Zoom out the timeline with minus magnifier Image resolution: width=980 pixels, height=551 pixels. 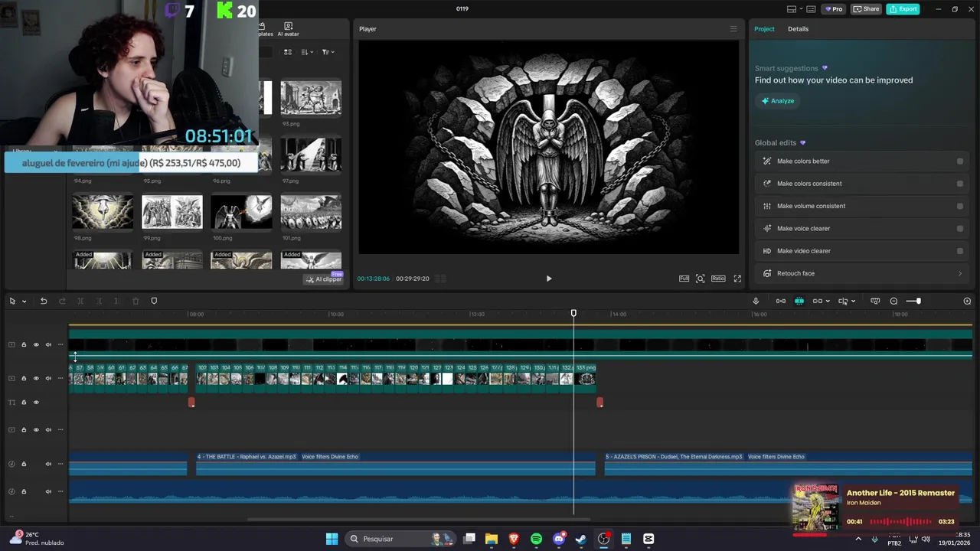(893, 301)
